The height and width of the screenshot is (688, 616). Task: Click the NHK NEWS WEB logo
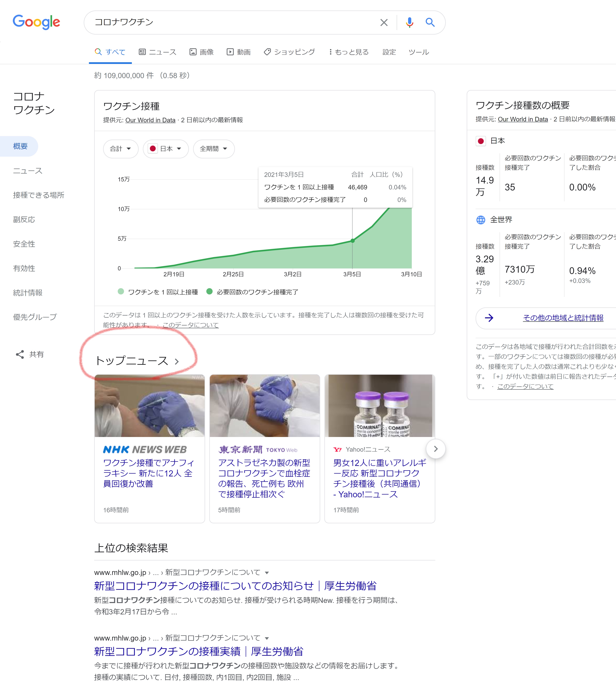pos(145,449)
